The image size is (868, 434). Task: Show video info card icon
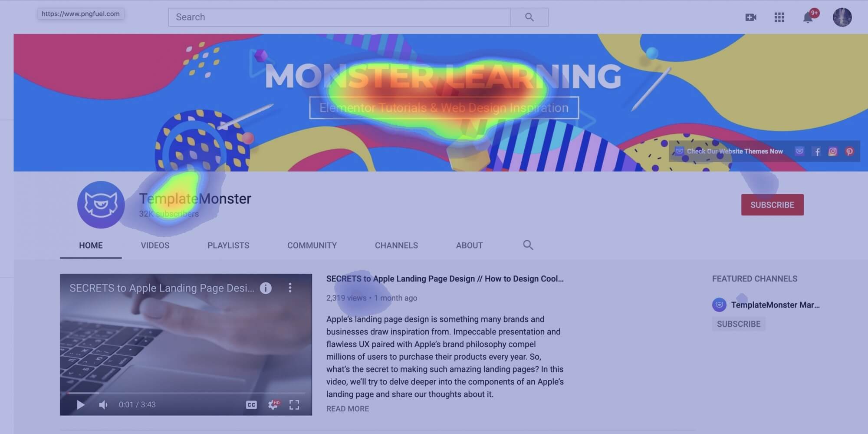(x=266, y=288)
